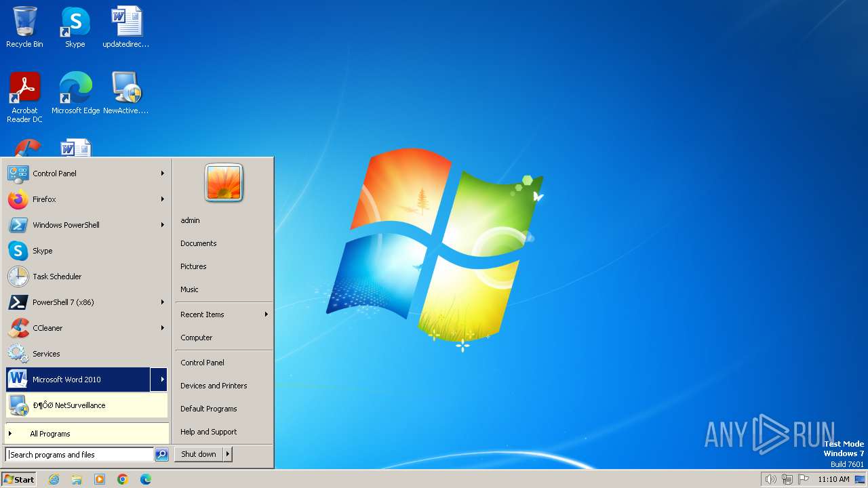
Task: Open Windows Explorer from the taskbar
Action: [x=77, y=479]
